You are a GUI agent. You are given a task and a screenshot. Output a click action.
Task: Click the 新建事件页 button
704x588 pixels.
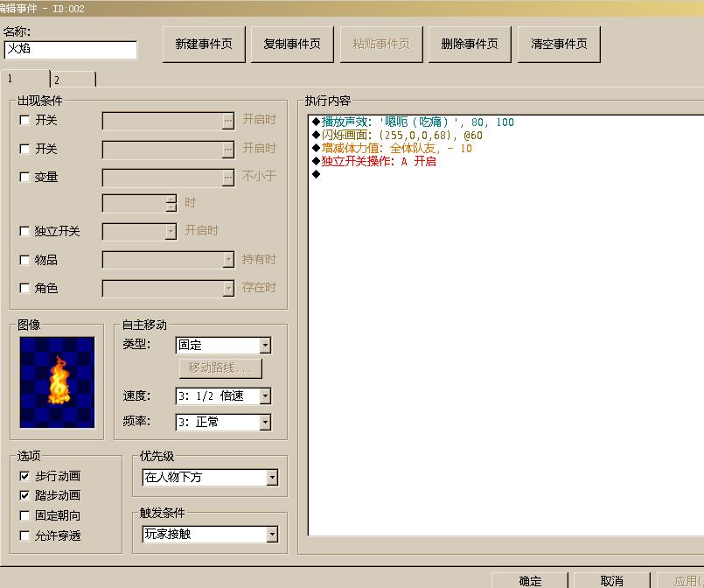point(204,44)
